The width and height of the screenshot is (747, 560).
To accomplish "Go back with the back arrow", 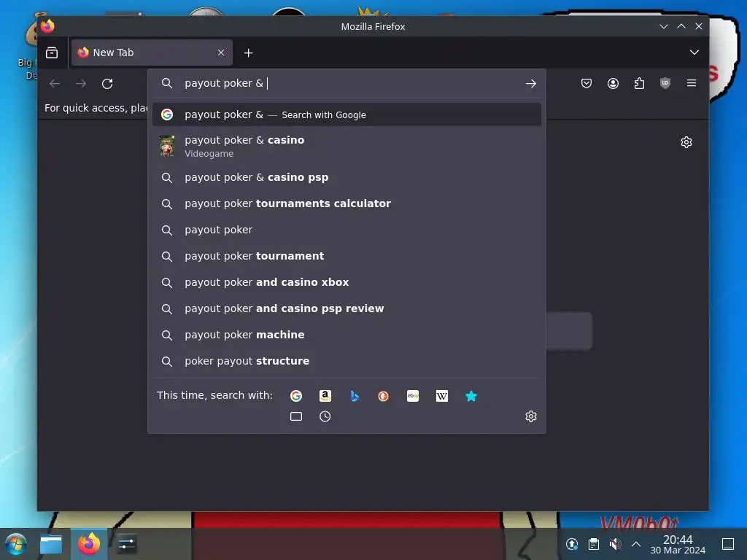I will click(x=54, y=83).
